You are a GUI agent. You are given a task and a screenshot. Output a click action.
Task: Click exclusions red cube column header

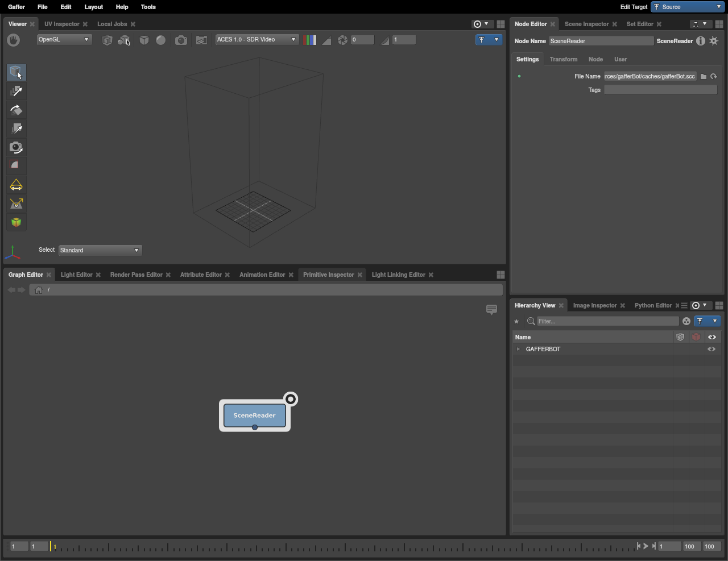[696, 337]
